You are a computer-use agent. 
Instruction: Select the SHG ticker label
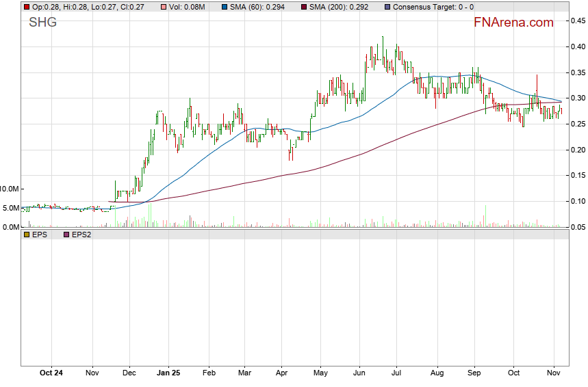tap(42, 23)
